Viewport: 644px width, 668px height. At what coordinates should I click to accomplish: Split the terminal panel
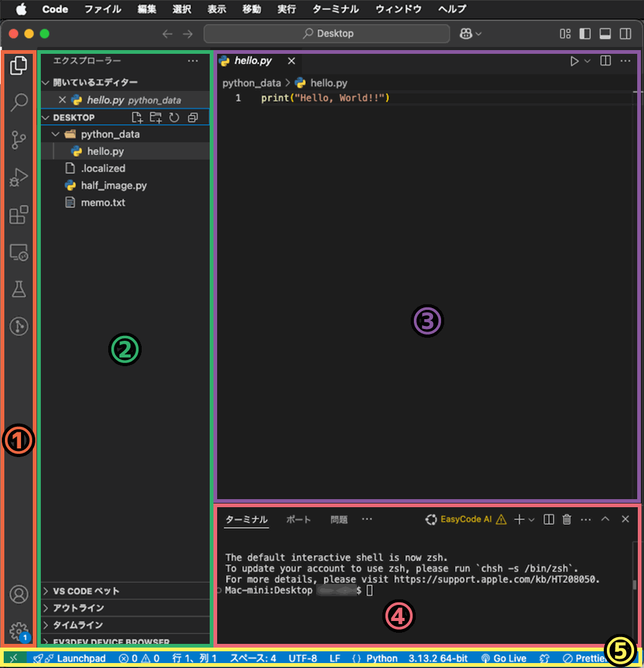tap(549, 520)
